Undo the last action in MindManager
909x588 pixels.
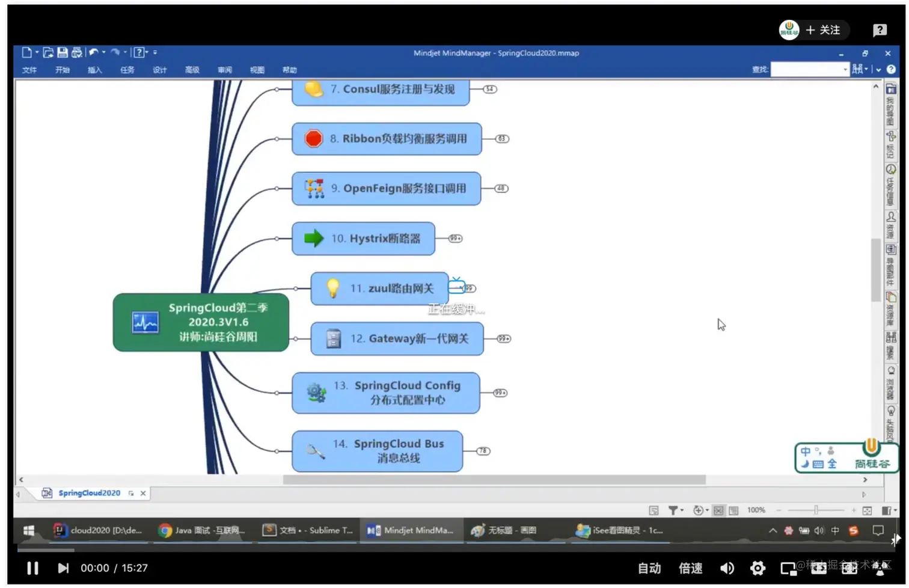(x=94, y=52)
